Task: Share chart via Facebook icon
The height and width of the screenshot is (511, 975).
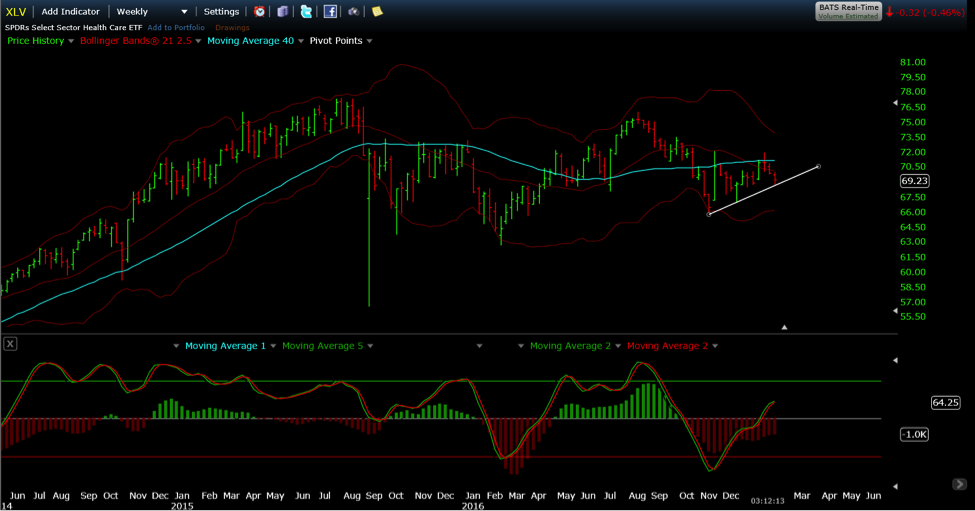Action: 330,11
